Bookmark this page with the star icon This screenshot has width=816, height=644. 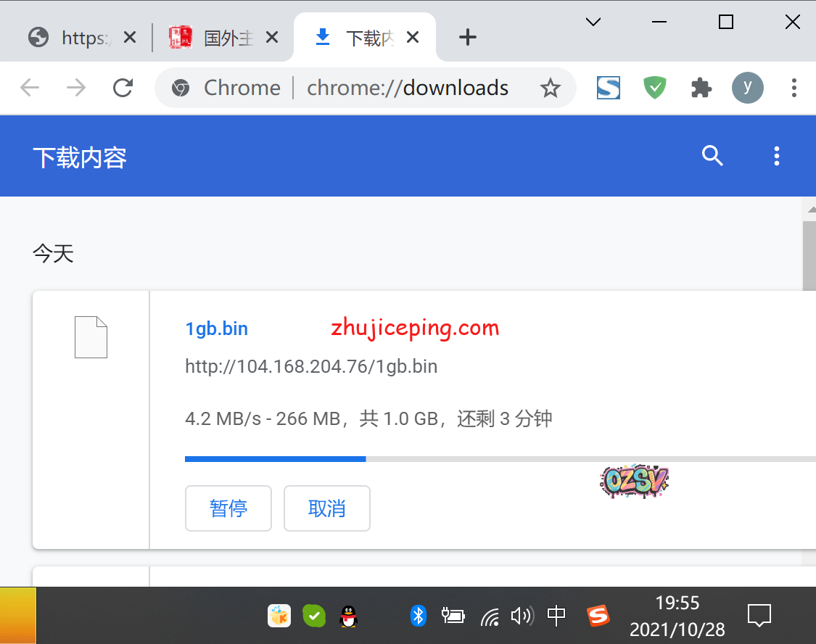click(x=551, y=88)
